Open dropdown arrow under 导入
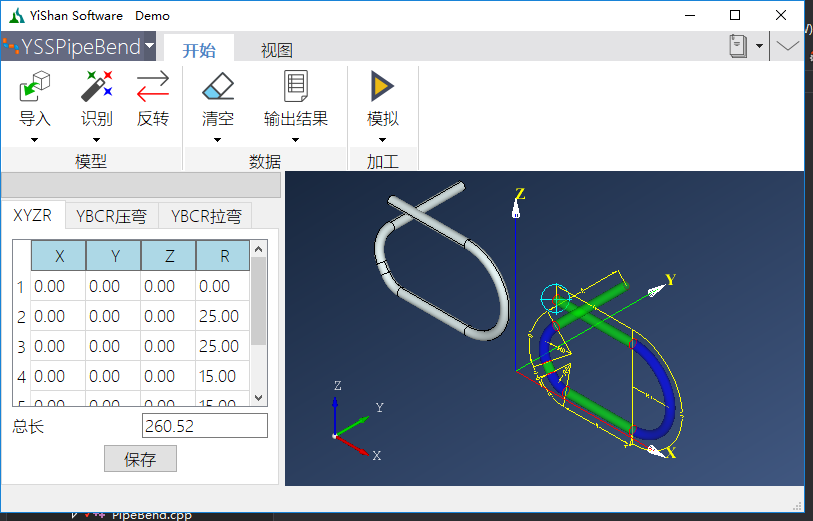 [35, 140]
